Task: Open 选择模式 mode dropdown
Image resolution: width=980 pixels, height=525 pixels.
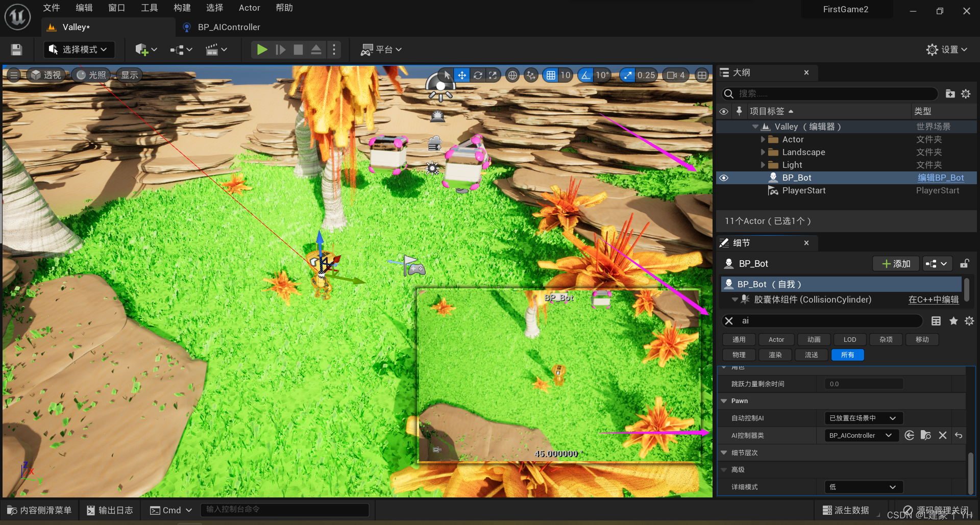Action: (79, 49)
